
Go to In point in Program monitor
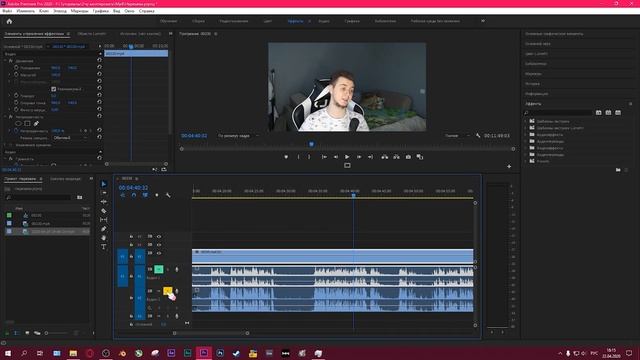(x=324, y=157)
